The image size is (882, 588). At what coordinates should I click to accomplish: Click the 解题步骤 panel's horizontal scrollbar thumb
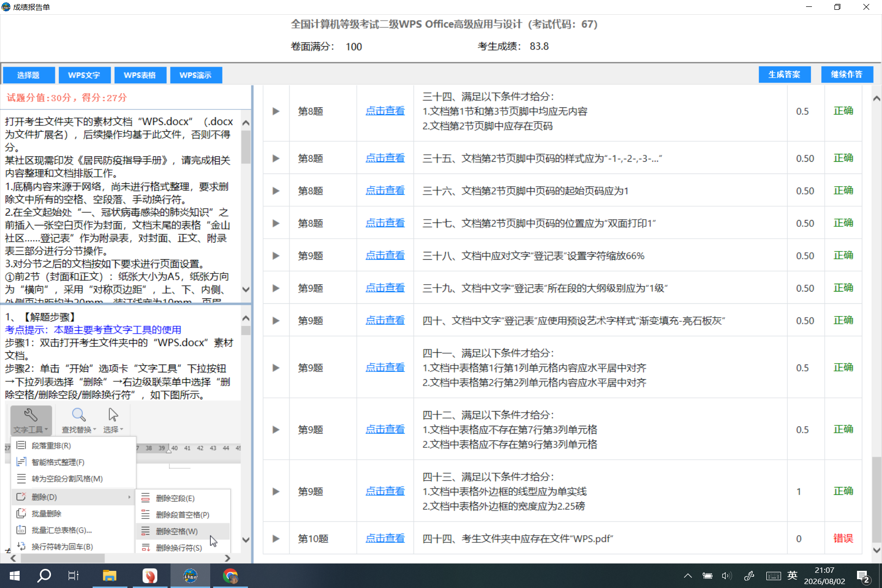pos(63,558)
